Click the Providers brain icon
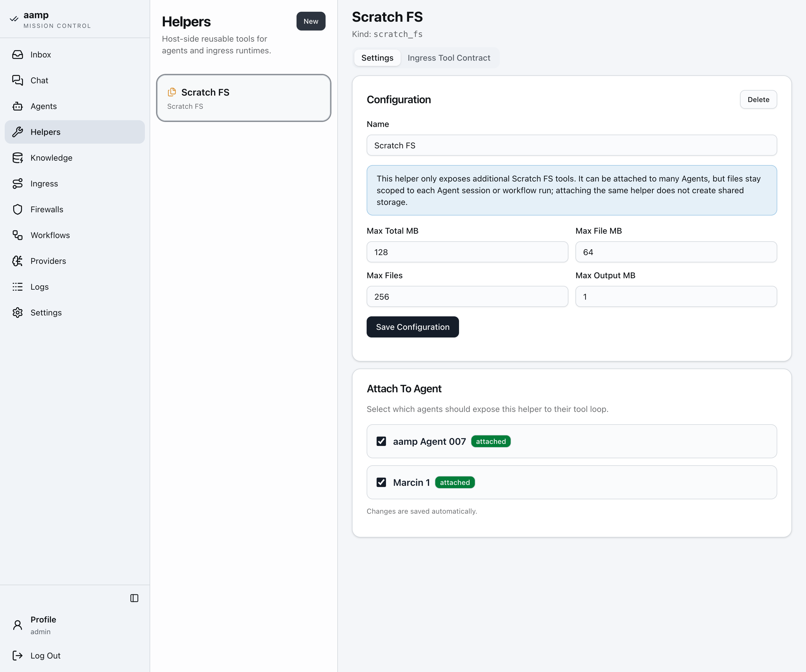This screenshot has height=672, width=806. 18,261
